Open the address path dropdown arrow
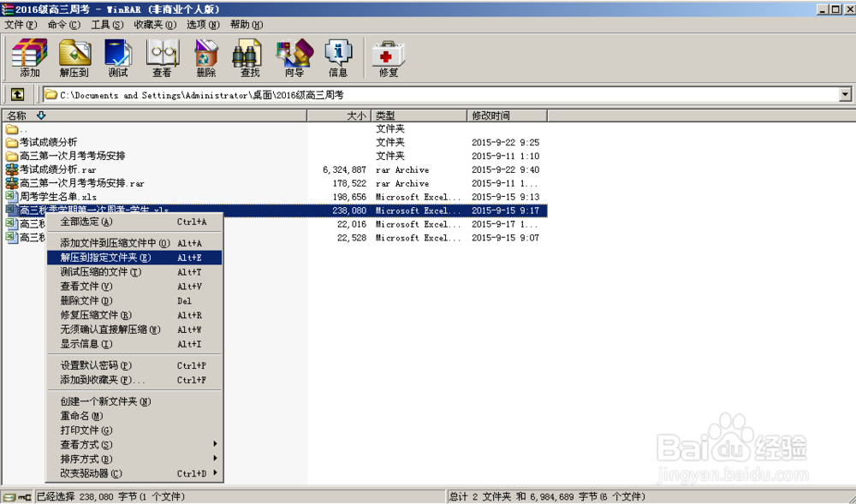Image resolution: width=856 pixels, height=504 pixels. (x=845, y=95)
